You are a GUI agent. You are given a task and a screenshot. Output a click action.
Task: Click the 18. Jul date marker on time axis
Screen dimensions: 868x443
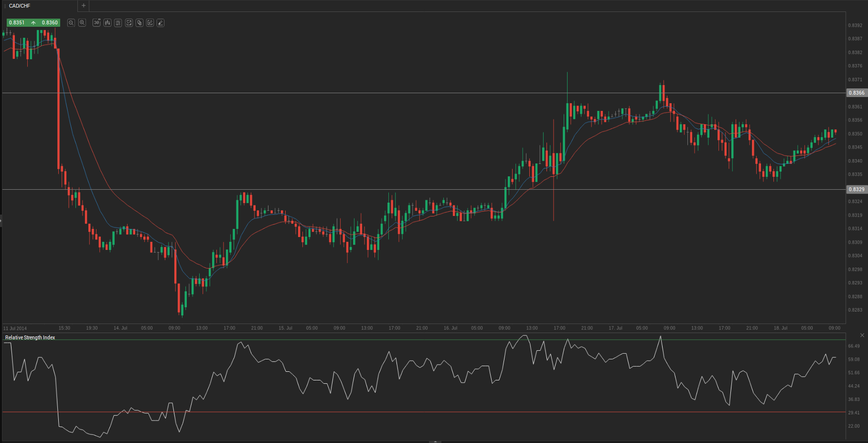click(781, 328)
